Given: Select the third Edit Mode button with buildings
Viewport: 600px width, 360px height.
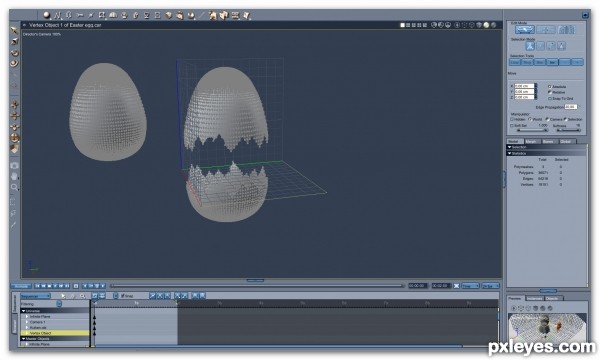Looking at the screenshot, I should pos(566,29).
